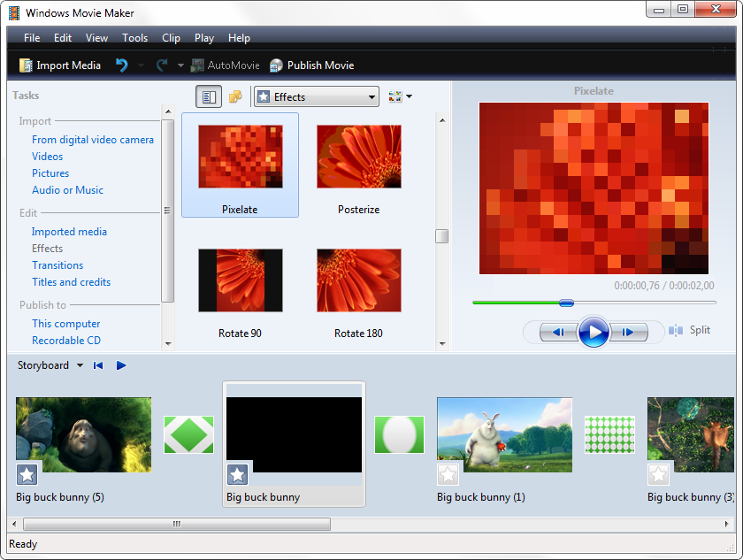Click the Audio or Music link

(x=67, y=190)
